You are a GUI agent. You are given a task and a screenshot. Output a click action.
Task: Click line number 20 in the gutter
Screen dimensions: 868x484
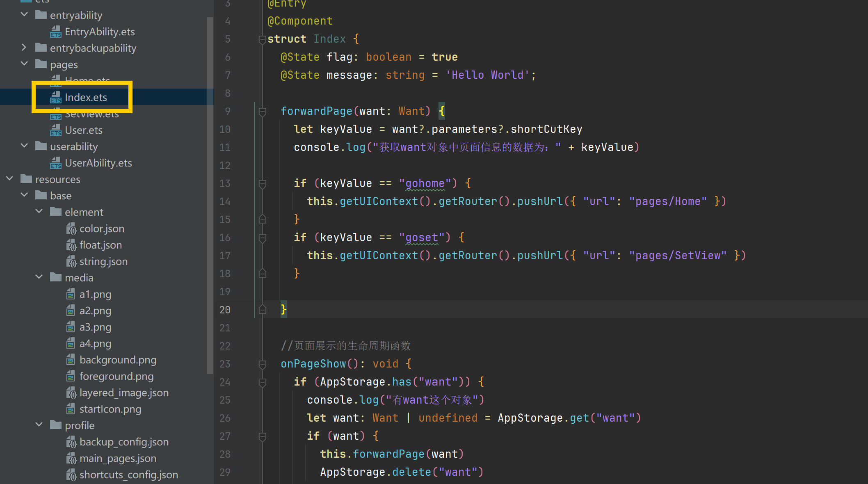[225, 310]
